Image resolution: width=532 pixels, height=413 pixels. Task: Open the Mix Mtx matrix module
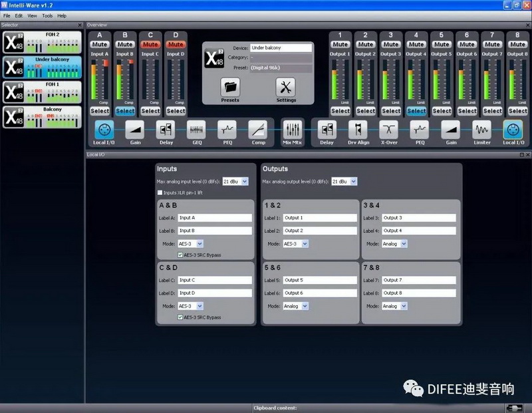[292, 130]
